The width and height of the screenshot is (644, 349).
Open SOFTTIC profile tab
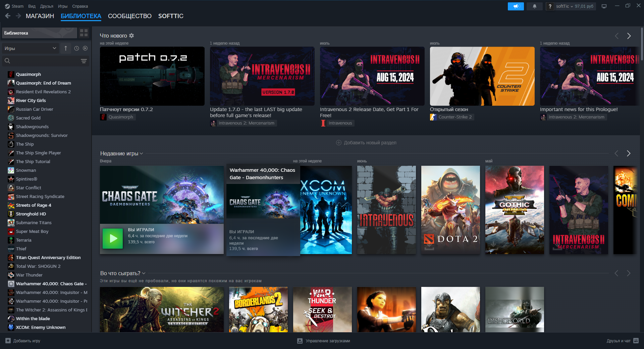[171, 16]
